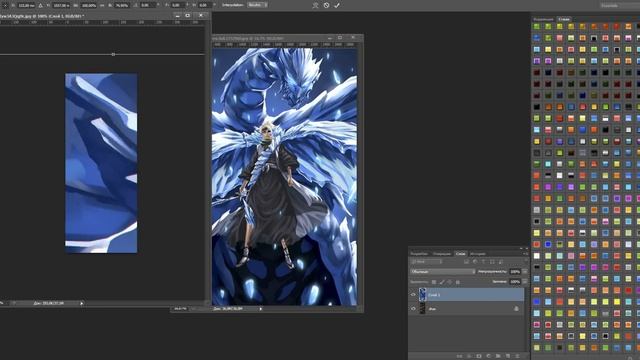
Task: Create a new layer icon in Layers footer
Action: tap(508, 356)
